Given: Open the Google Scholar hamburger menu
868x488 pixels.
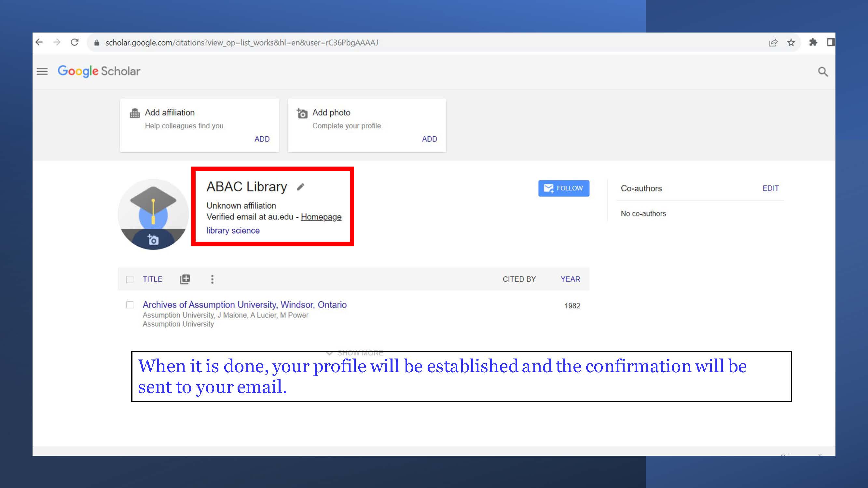Looking at the screenshot, I should pyautogui.click(x=42, y=71).
